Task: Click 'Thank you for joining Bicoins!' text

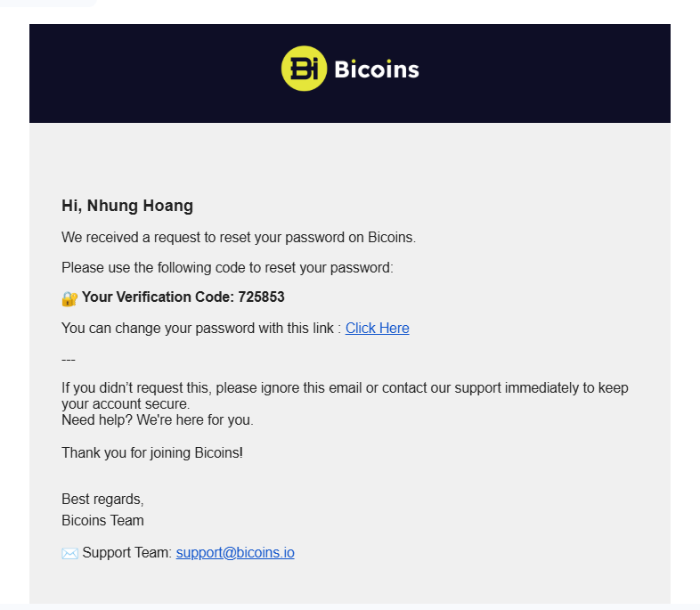Action: pos(152,453)
